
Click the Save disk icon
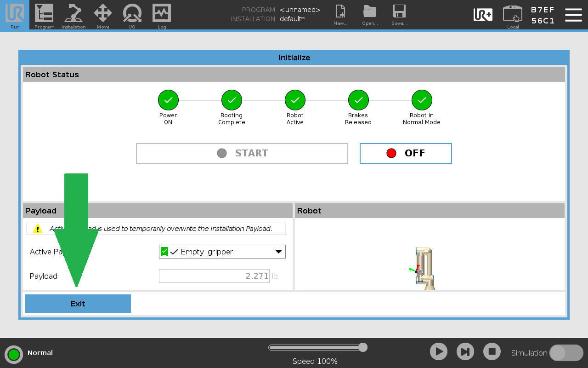coord(399,11)
